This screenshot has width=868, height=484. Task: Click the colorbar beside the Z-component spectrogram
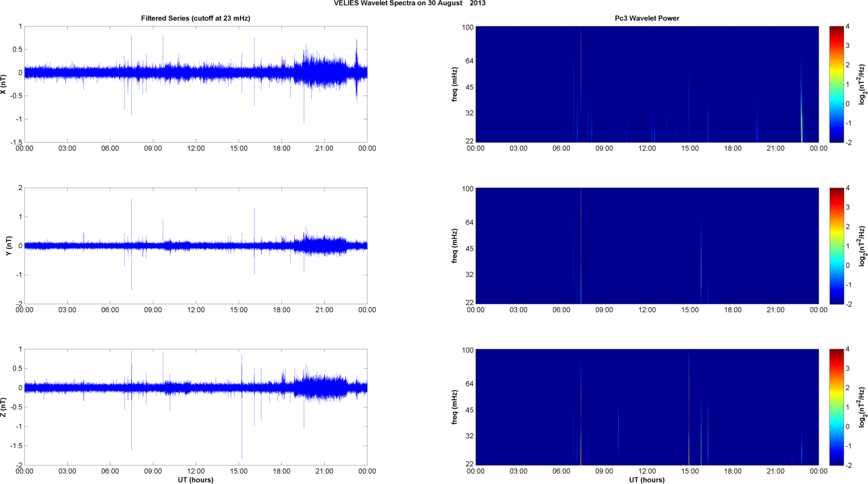click(836, 407)
